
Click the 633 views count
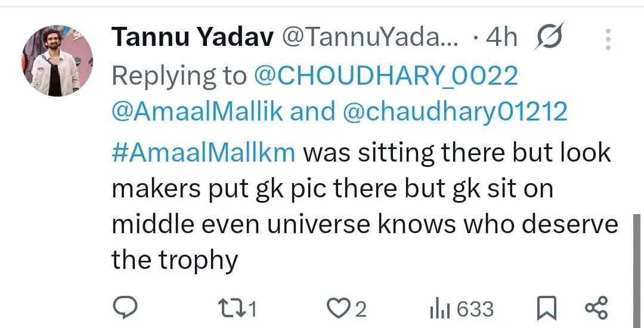click(475, 309)
